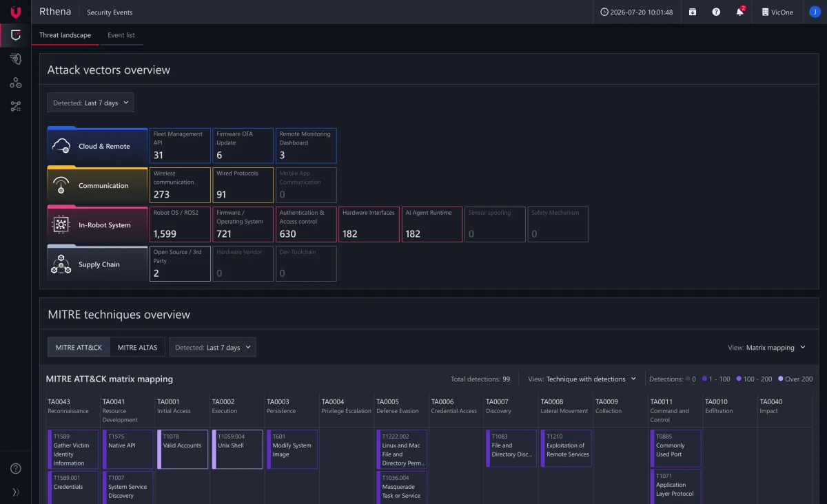This screenshot has height=504, width=827.
Task: Open the user avatar J icon
Action: point(815,12)
